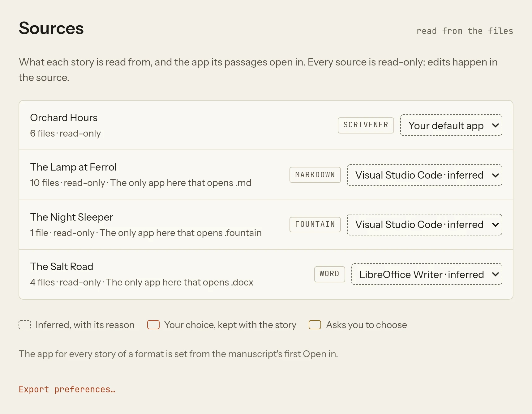Click the SCRIVENER format badge
532x414 pixels.
point(366,125)
